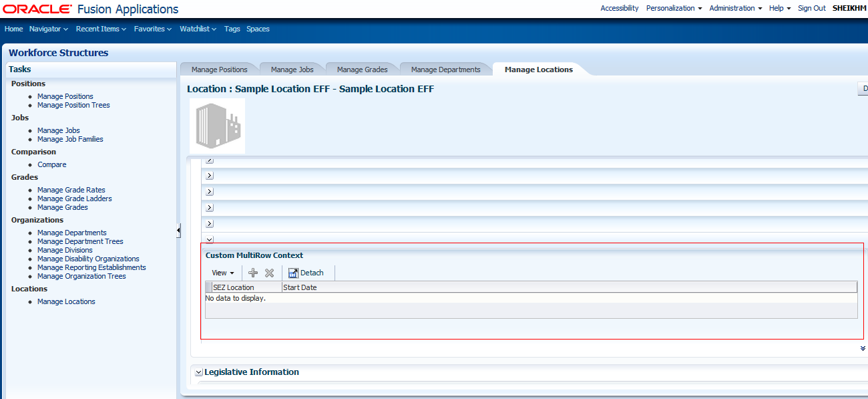Click the double-chevron to collapse the details region
This screenshot has width=868, height=399.
tap(861, 348)
